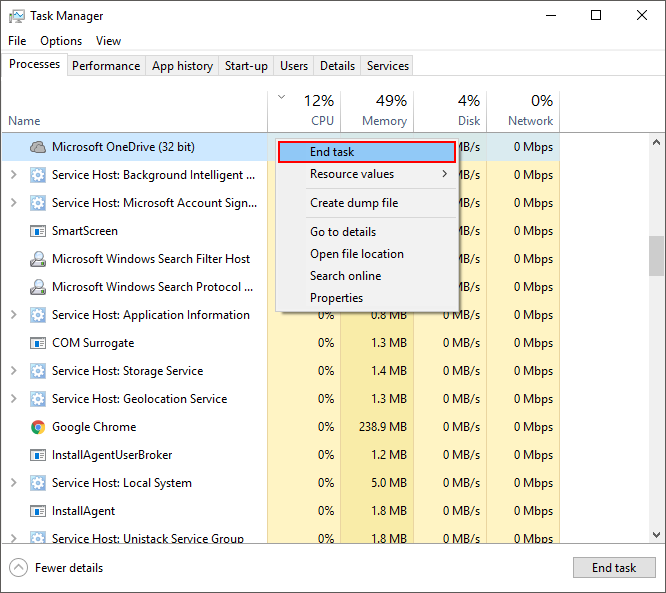Click the scrollbar up arrow

[656, 142]
